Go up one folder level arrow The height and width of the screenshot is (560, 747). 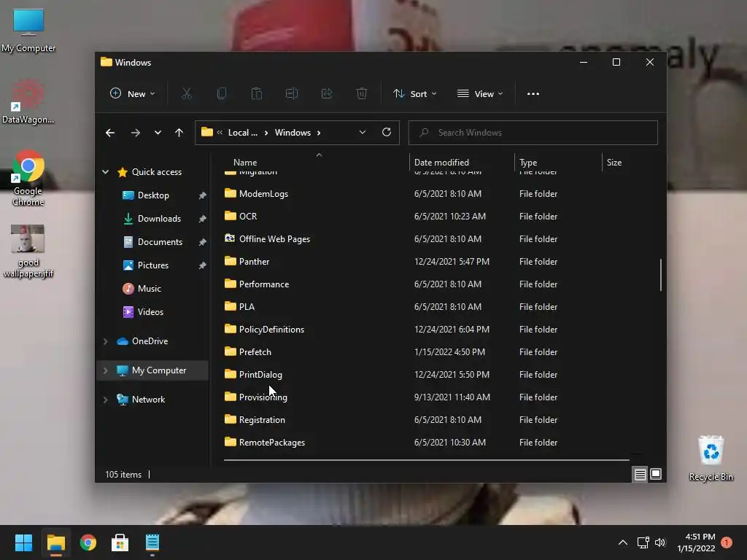(x=179, y=133)
